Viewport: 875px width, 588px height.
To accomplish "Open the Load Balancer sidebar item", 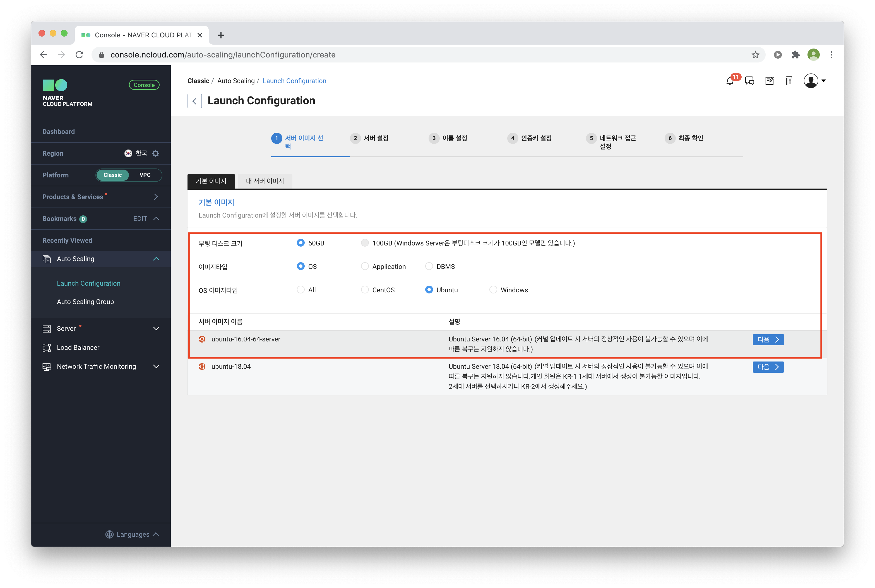I will click(78, 348).
